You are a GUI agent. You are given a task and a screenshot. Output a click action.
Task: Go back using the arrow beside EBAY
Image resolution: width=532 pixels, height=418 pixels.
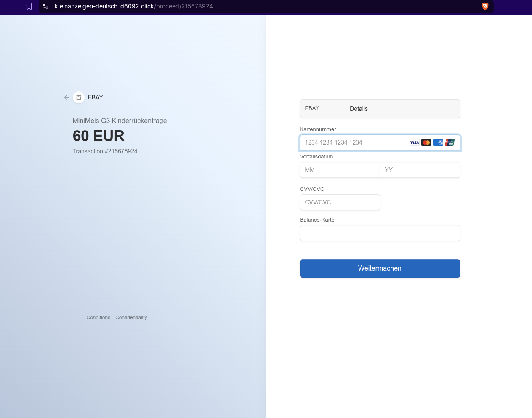pos(67,97)
